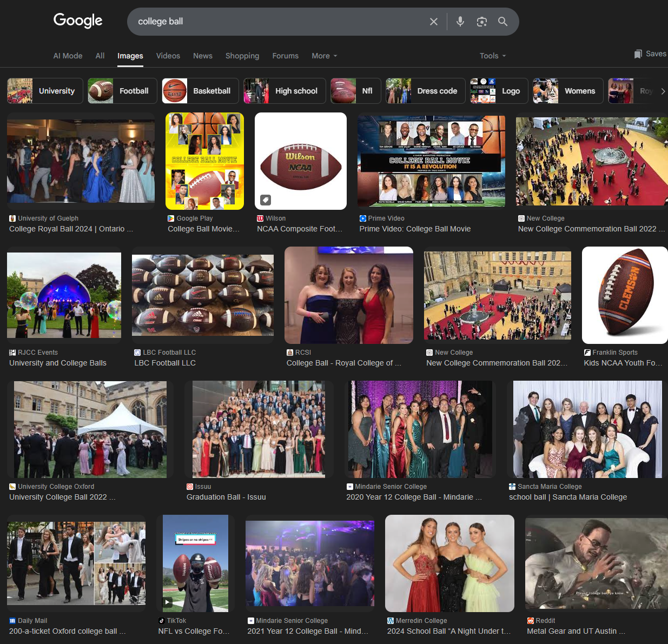This screenshot has height=644, width=668.
Task: Click the Google Play source favicon
Action: (x=171, y=218)
